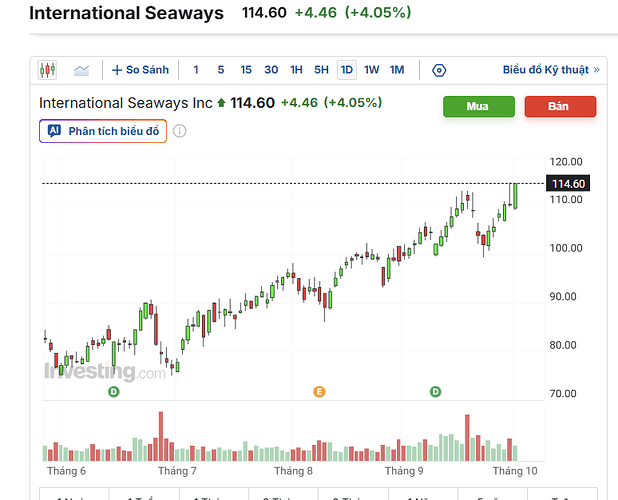Click the 114.60 current price label on axis
The height and width of the screenshot is (500, 618).
click(x=568, y=184)
